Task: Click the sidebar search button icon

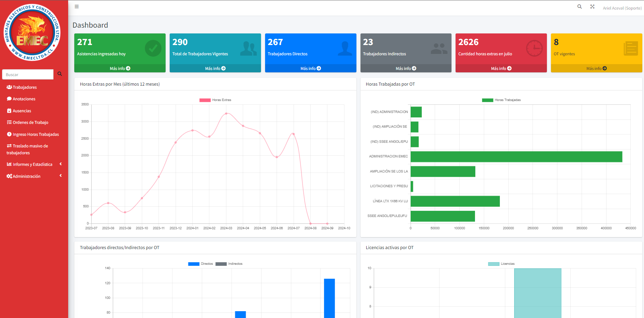Action: 60,74
